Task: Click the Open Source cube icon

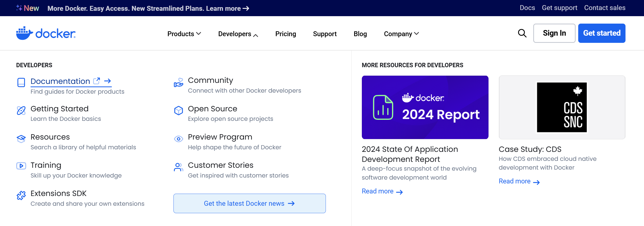Action: pos(179,111)
